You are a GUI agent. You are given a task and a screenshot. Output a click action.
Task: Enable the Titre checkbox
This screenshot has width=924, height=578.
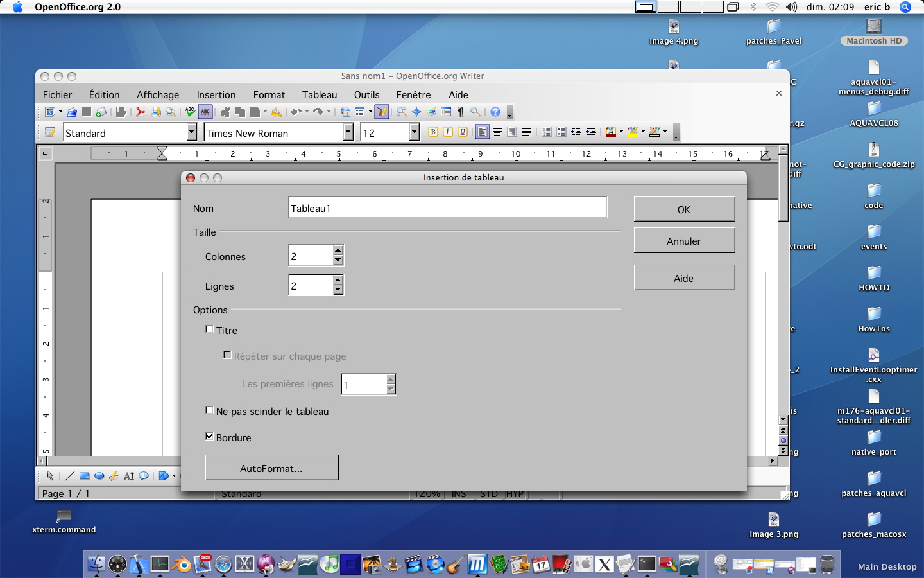[x=209, y=329]
